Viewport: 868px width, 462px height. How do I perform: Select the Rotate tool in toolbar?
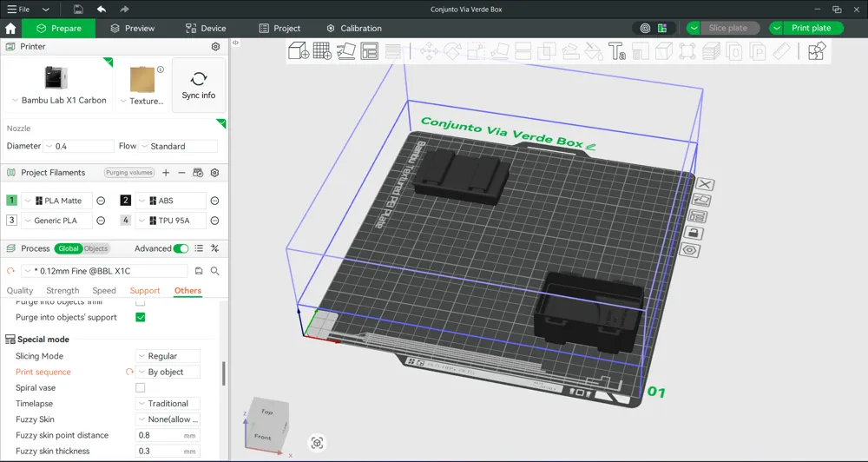[452, 51]
